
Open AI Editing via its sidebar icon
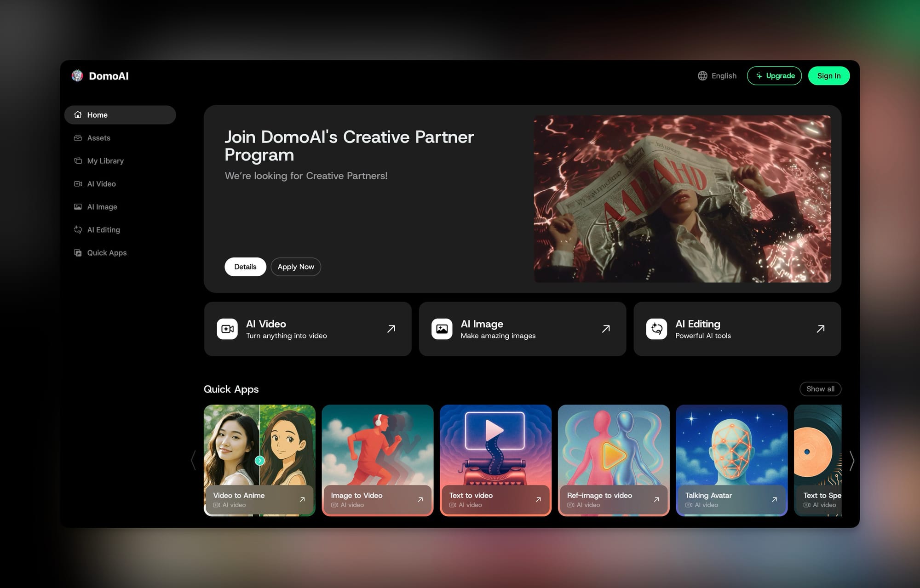point(78,229)
